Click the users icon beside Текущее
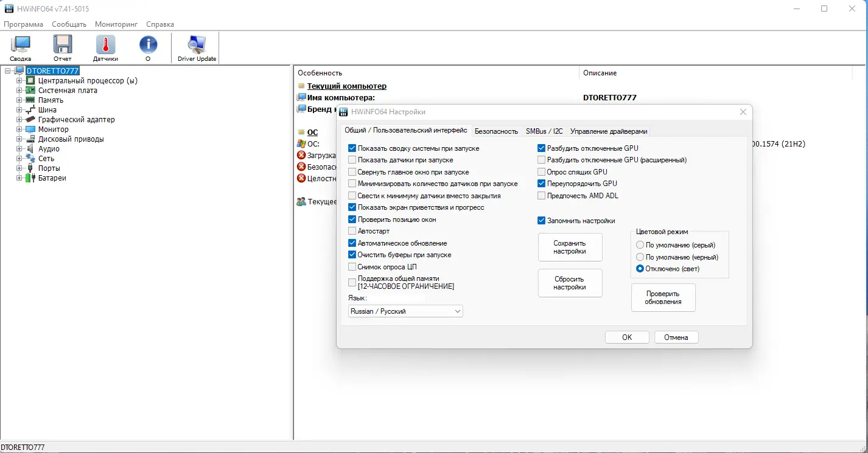Screen dimensions: 868x453 (301, 202)
